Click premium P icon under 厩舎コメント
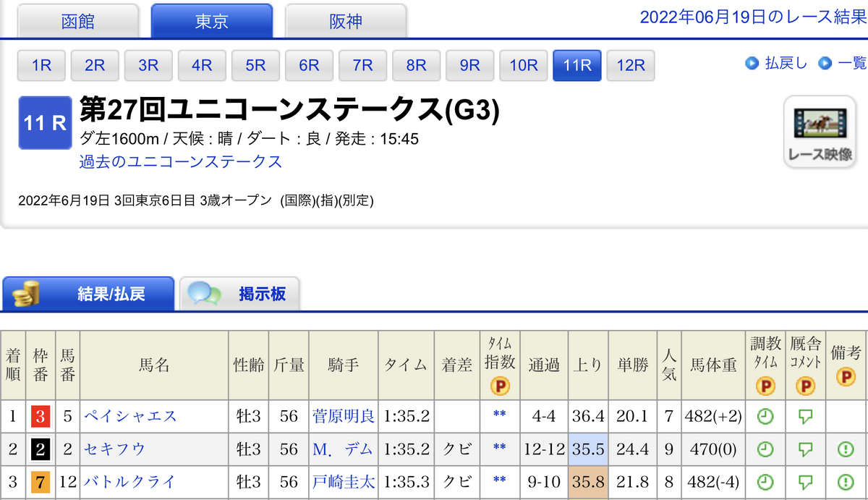Image resolution: width=868 pixels, height=500 pixels. click(x=805, y=386)
